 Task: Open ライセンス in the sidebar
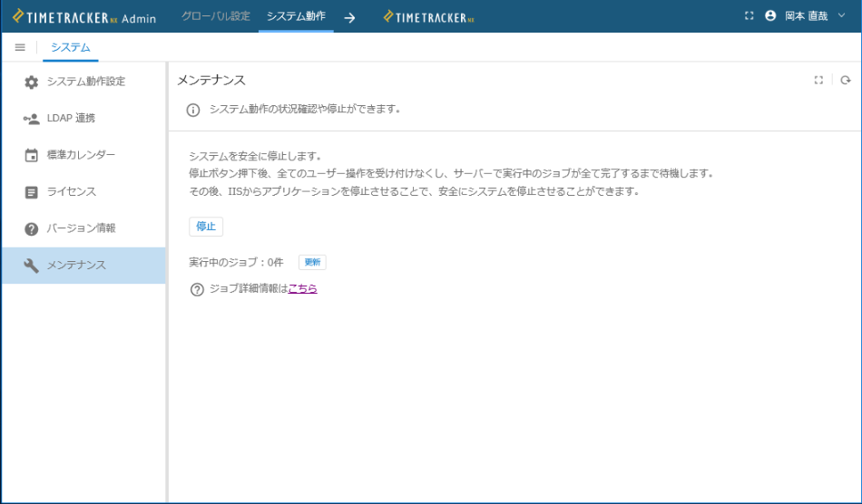83,191
